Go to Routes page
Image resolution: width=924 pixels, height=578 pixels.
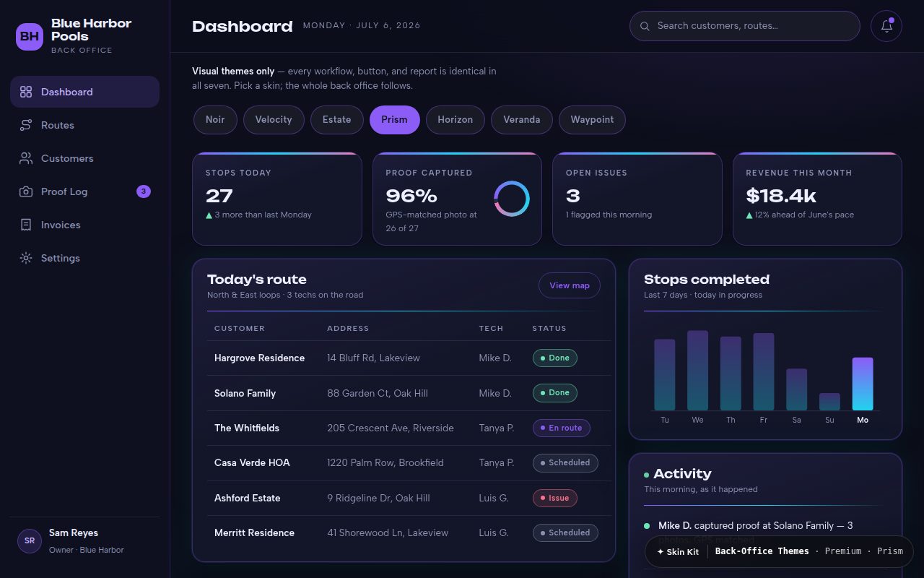(84, 125)
